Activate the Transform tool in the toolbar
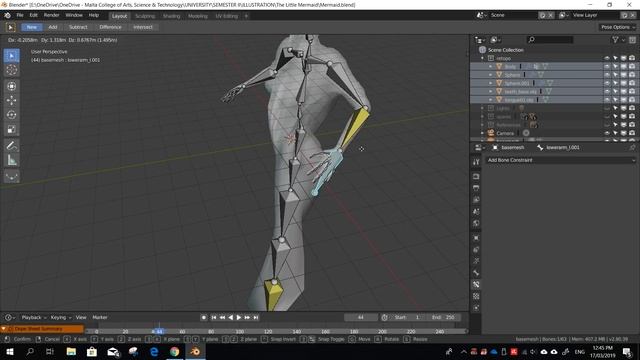The image size is (640, 360). pos(11,86)
